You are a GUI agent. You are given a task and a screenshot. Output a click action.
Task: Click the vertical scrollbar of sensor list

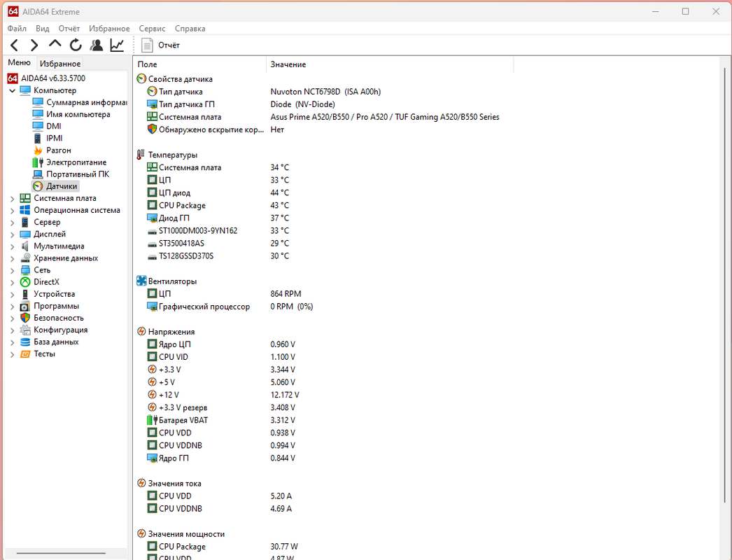click(x=724, y=285)
